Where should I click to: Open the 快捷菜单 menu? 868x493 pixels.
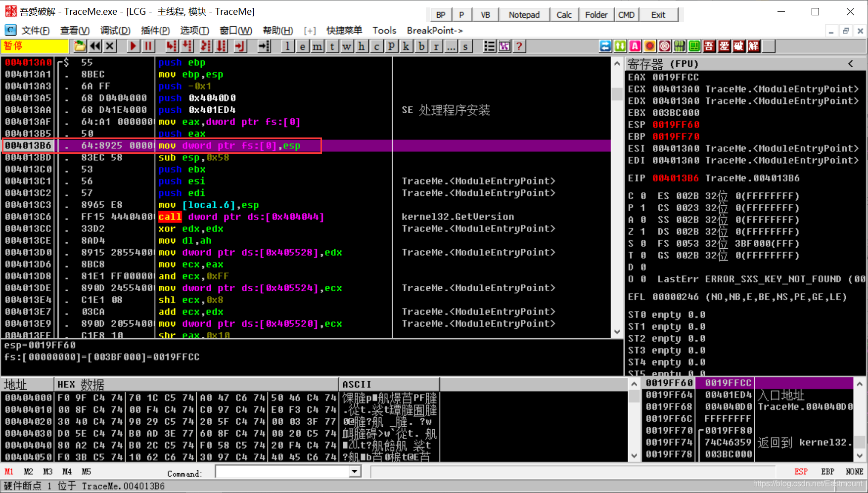pos(344,31)
